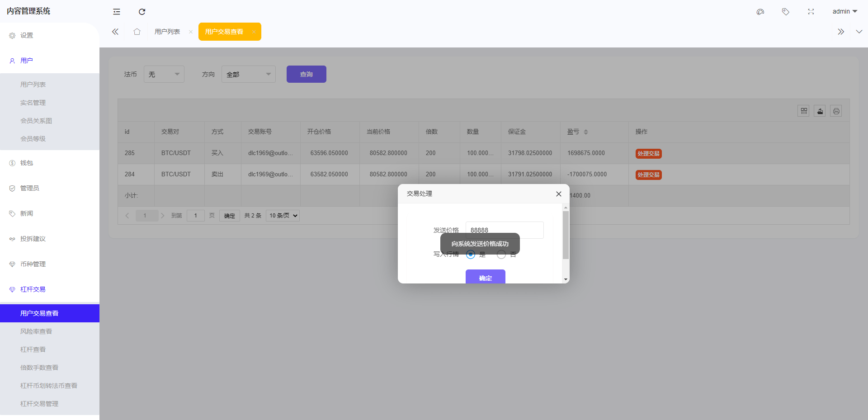The image size is (868, 420).
Task: Switch to the 用户列表 tab
Action: [167, 32]
